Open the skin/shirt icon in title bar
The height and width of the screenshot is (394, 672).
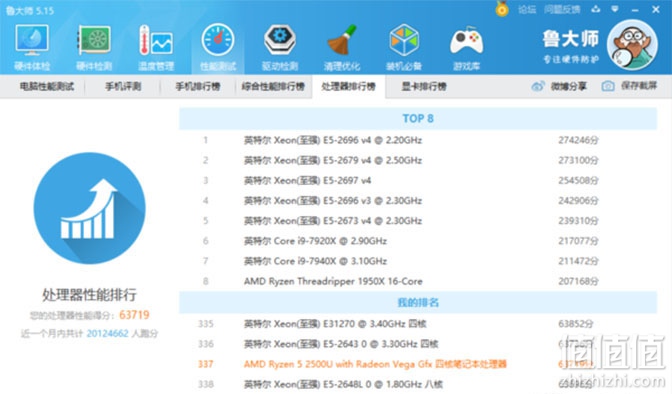pyautogui.click(x=596, y=9)
